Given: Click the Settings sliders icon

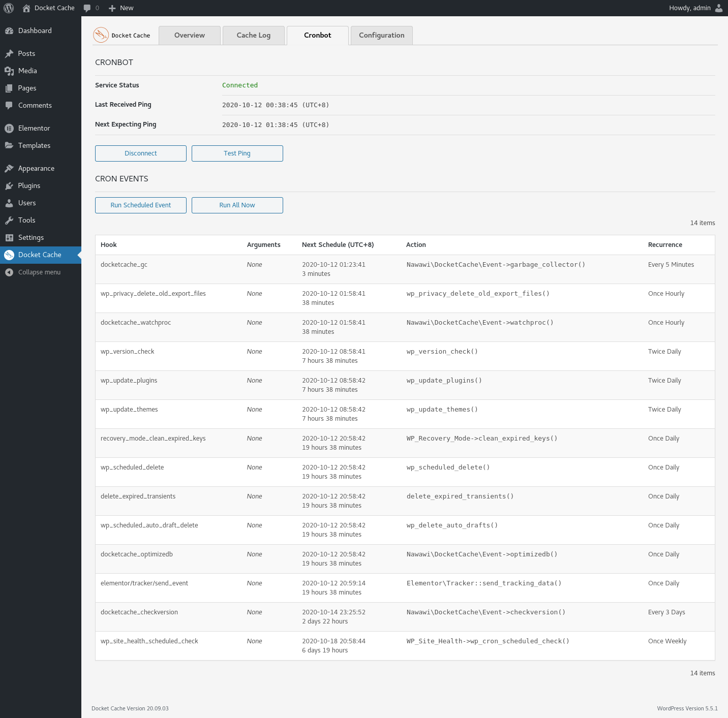Looking at the screenshot, I should pos(9,237).
